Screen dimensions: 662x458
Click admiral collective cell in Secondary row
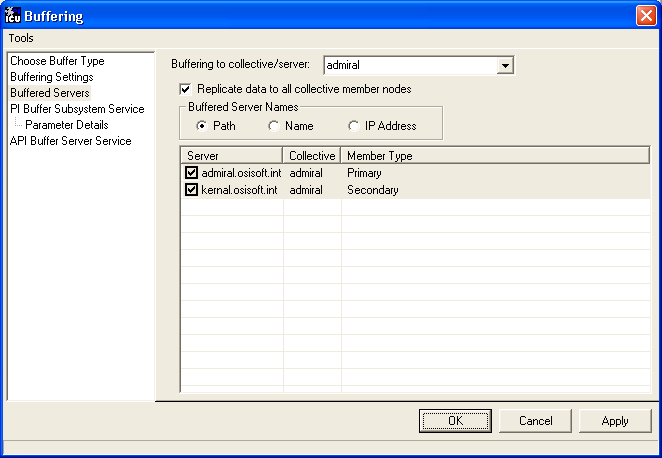306,190
